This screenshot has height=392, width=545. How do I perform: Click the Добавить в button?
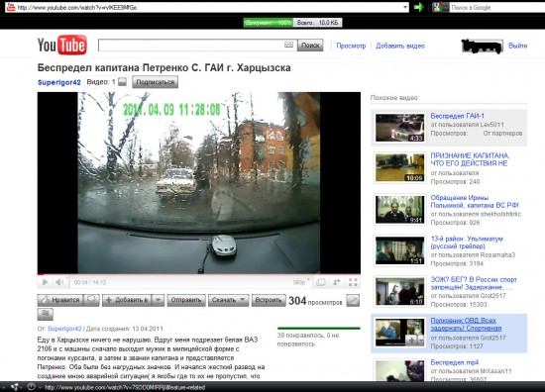click(x=127, y=300)
